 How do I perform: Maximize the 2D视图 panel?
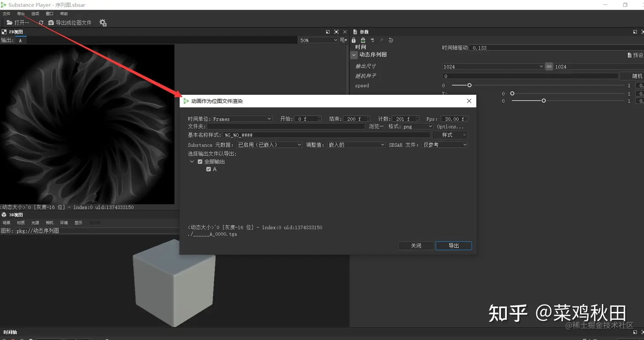click(x=336, y=32)
